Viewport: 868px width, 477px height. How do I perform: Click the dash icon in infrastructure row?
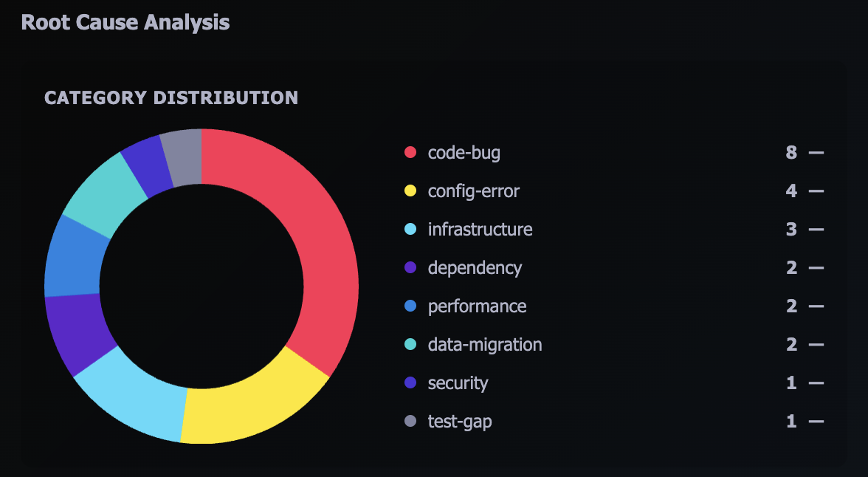click(x=816, y=230)
